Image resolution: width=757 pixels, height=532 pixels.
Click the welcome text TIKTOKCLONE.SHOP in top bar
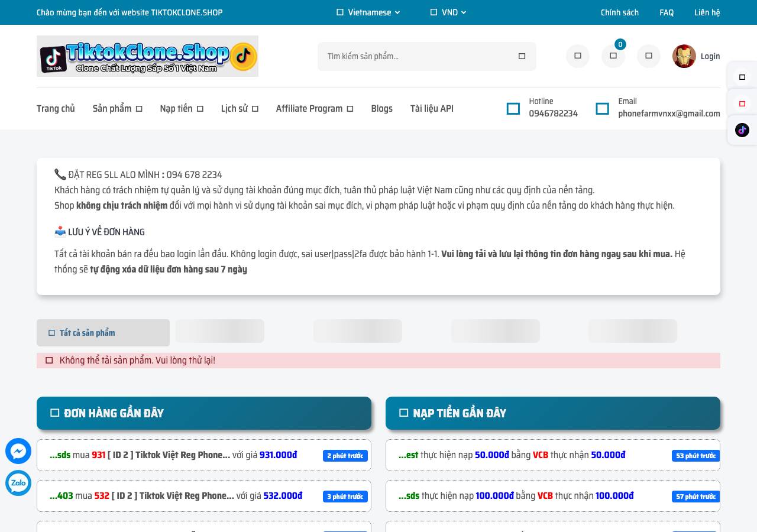pyautogui.click(x=187, y=12)
